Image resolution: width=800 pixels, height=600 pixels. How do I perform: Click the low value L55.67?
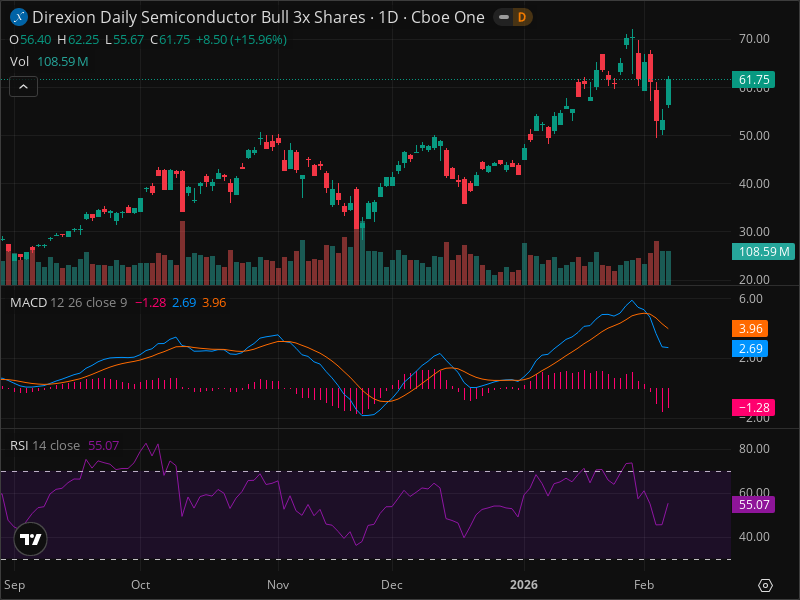pyautogui.click(x=124, y=40)
